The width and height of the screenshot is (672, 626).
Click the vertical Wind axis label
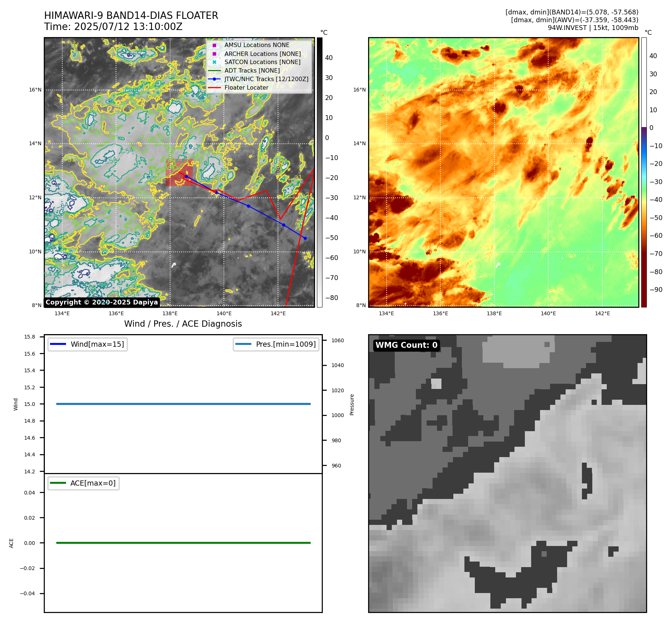tap(16, 404)
